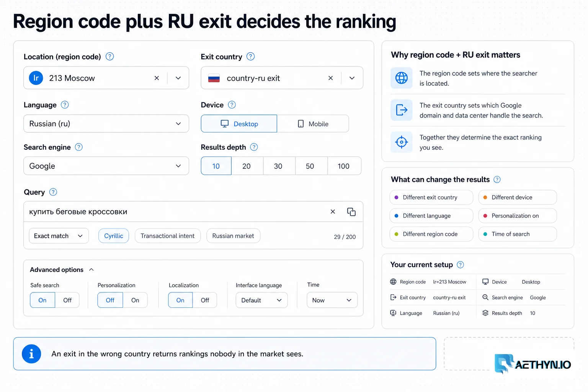The width and height of the screenshot is (588, 392).
Task: Click the teal dot on Time of search
Action: click(x=485, y=234)
